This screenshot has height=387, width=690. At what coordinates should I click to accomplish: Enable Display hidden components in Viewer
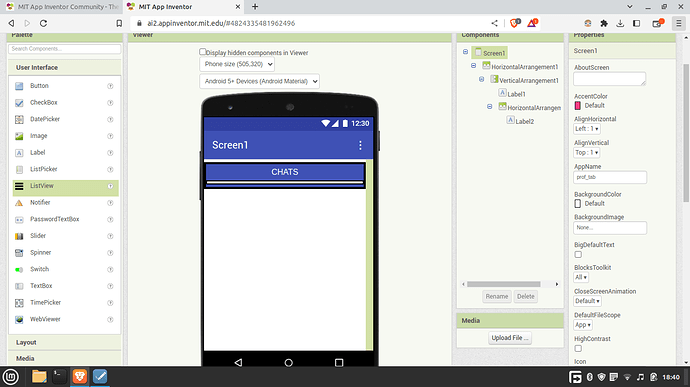coord(202,52)
